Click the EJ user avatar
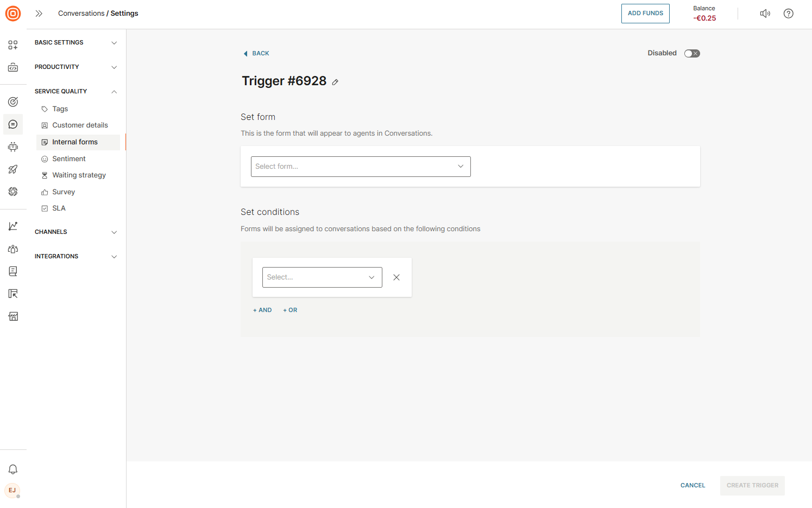 12,491
